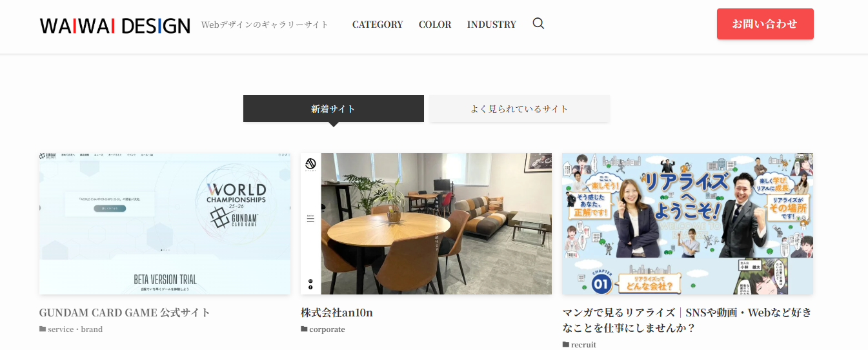Switch to よく見られているサイト tab
This screenshot has height=350, width=868.
pyautogui.click(x=519, y=108)
